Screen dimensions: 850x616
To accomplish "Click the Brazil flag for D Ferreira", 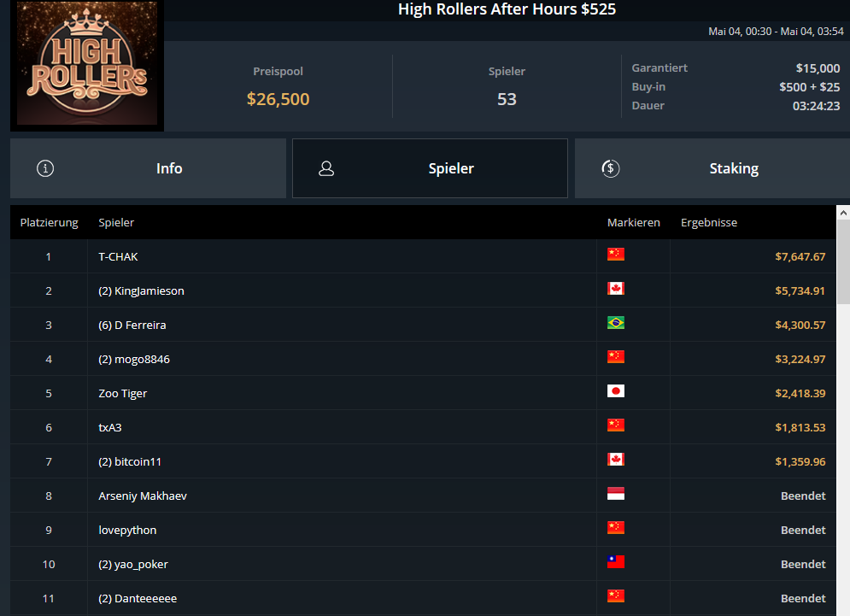I will (616, 323).
